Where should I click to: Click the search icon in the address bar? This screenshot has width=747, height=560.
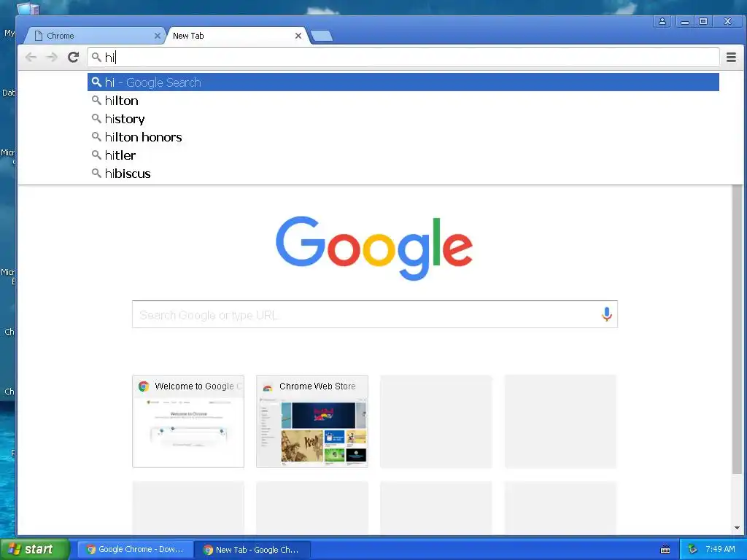point(96,57)
